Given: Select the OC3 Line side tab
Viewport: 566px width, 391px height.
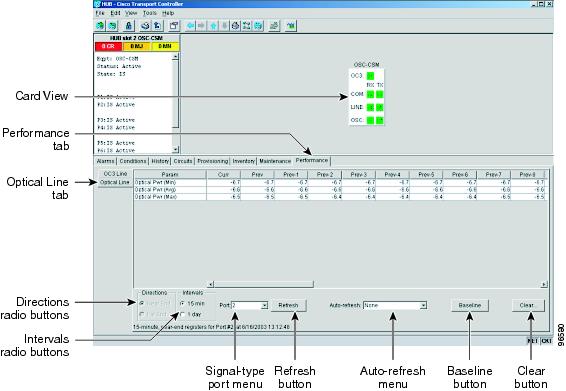Looking at the screenshot, I should pos(115,174).
